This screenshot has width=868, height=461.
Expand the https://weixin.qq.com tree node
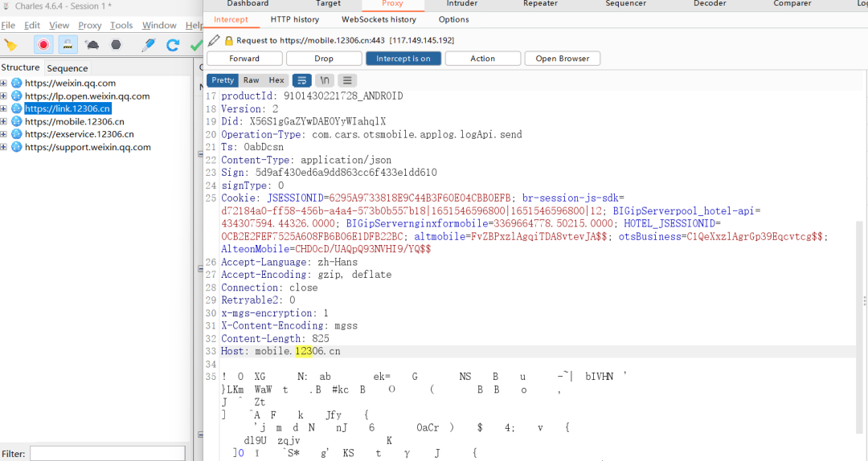[x=3, y=83]
